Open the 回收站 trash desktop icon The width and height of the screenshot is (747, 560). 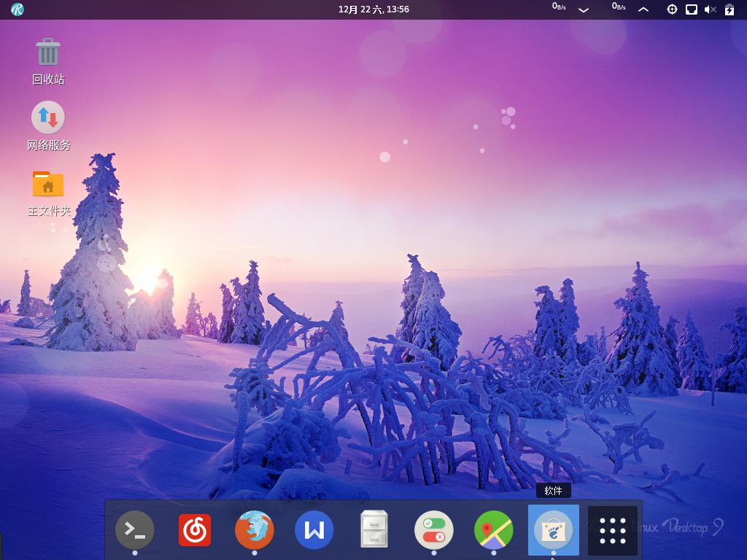pos(48,54)
